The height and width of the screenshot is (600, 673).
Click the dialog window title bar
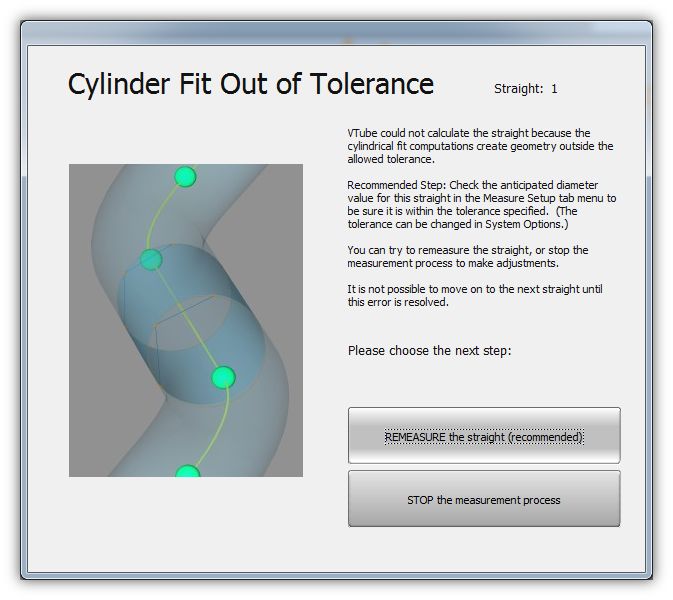[336, 31]
